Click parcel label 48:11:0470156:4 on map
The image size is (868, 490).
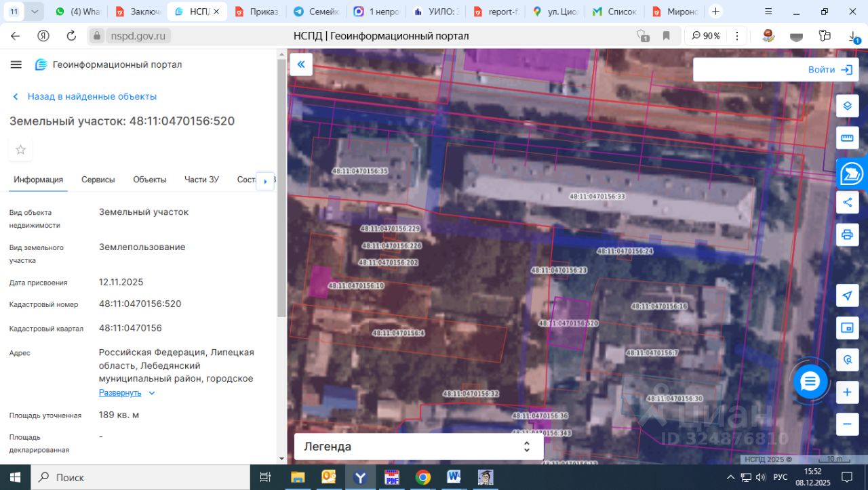tap(398, 333)
